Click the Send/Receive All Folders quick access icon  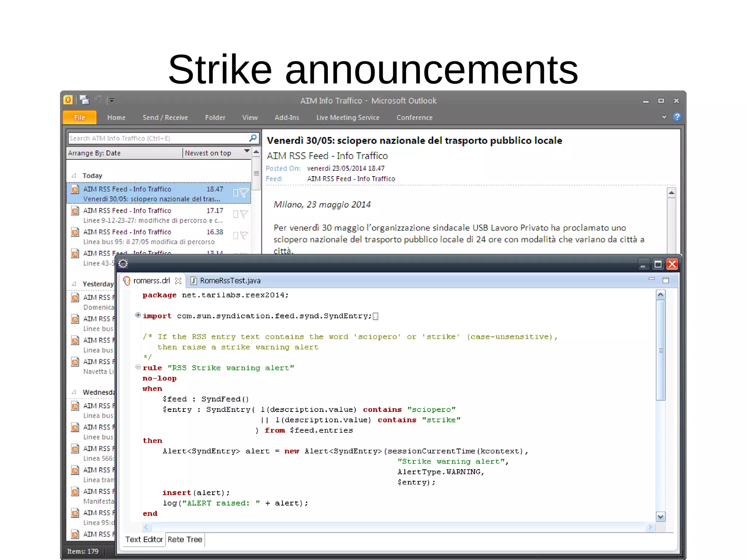point(85,100)
